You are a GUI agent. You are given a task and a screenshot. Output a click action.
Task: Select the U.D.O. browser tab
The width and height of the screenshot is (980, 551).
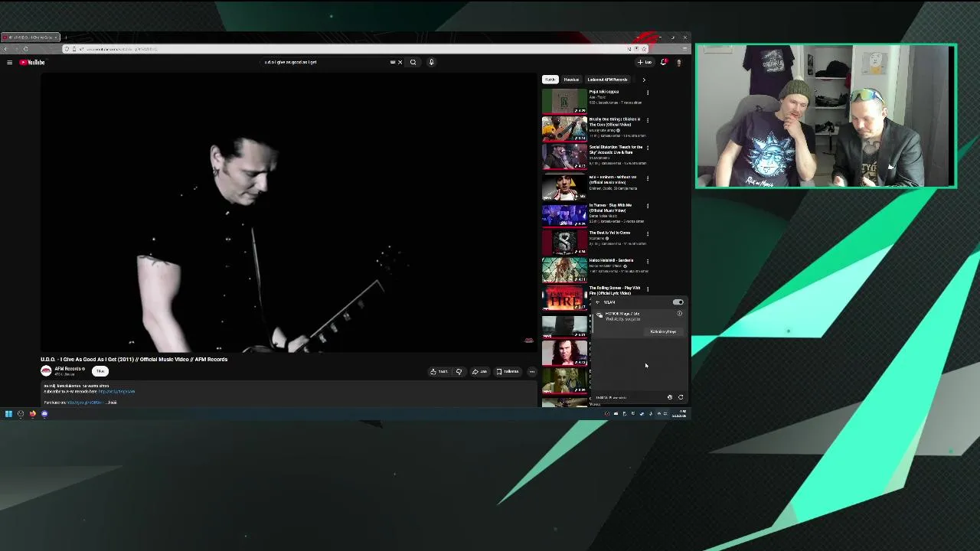coord(29,37)
